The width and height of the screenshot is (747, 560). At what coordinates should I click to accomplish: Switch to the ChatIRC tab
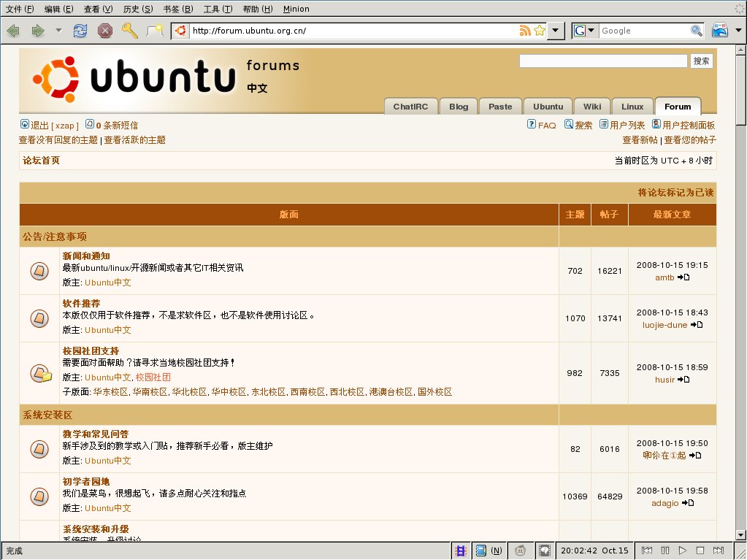click(x=410, y=107)
